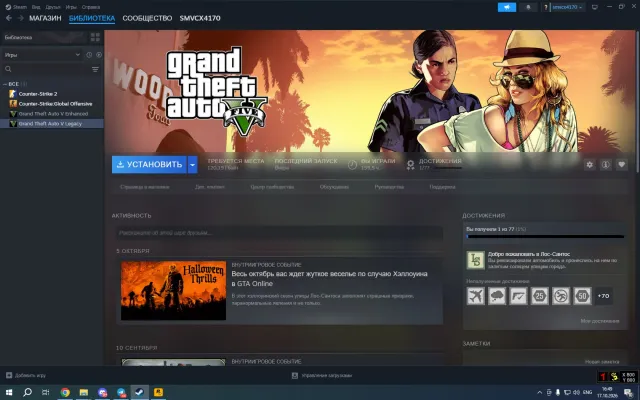This screenshot has height=400, width=640.
Task: Open the Los Santos unlocked achievement icon
Action: [476, 260]
